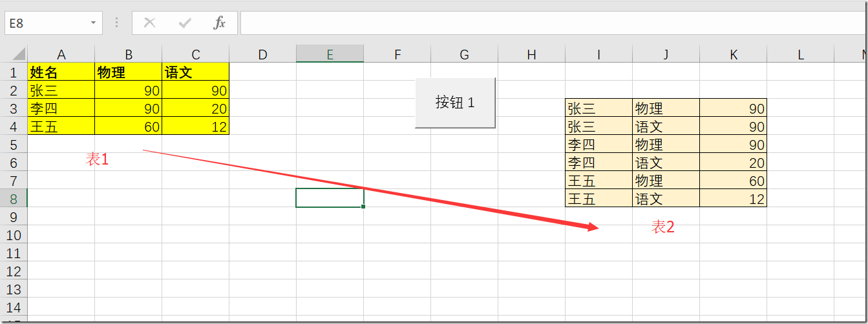The height and width of the screenshot is (324, 868).
Task: Click the 表2 label text
Action: (x=663, y=227)
